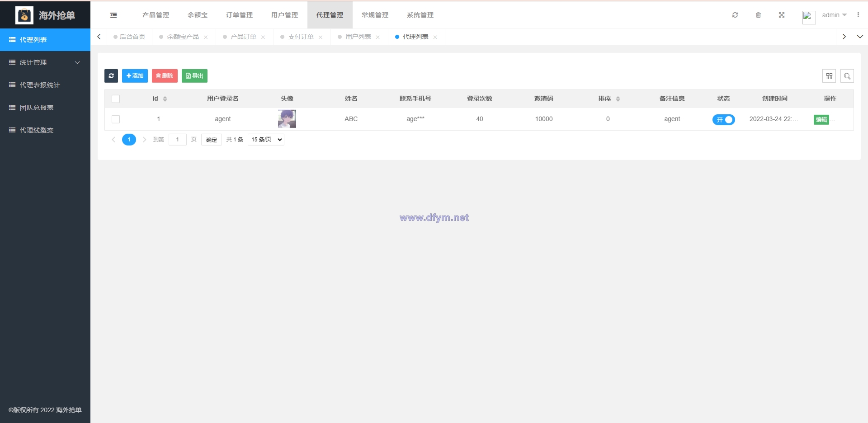
Task: Click the red 删除 button
Action: click(165, 76)
